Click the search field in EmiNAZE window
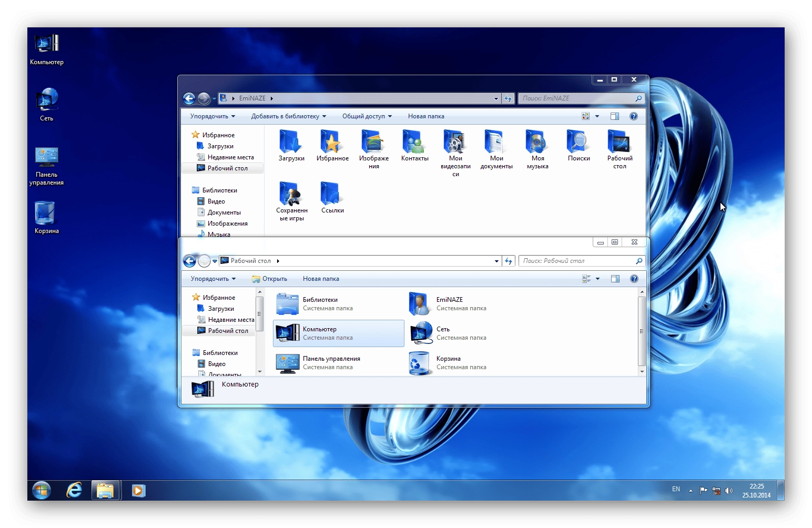 (581, 98)
